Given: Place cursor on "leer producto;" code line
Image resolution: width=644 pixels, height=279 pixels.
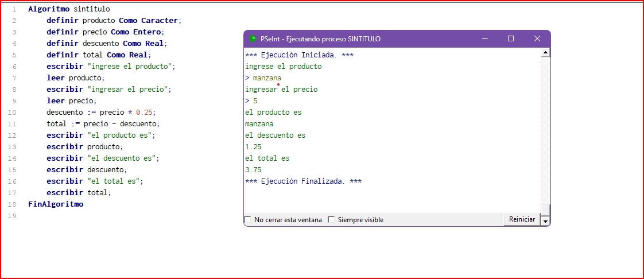Looking at the screenshot, I should (75, 78).
